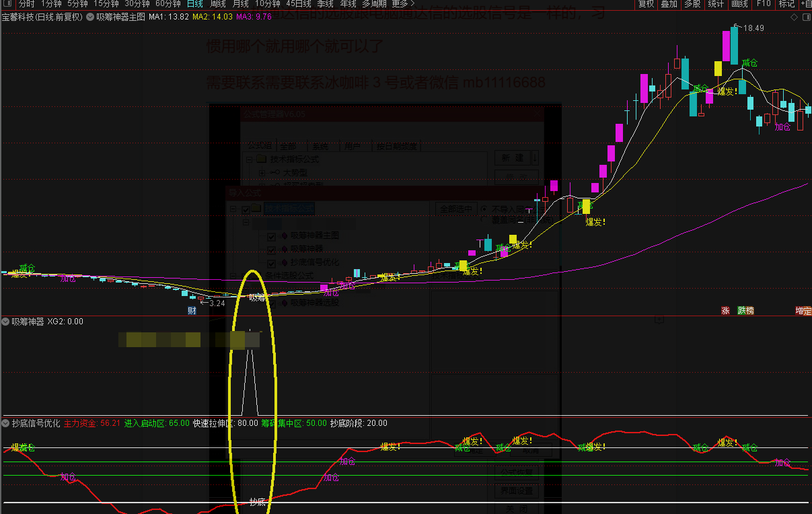
Task: Click the panel icon left of 分时
Action: (x=8, y=4)
